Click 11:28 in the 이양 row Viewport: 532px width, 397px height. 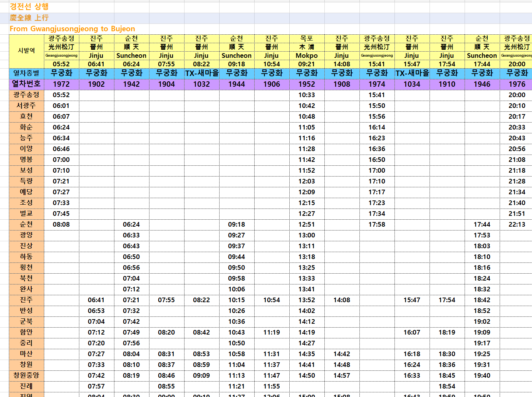tap(307, 149)
